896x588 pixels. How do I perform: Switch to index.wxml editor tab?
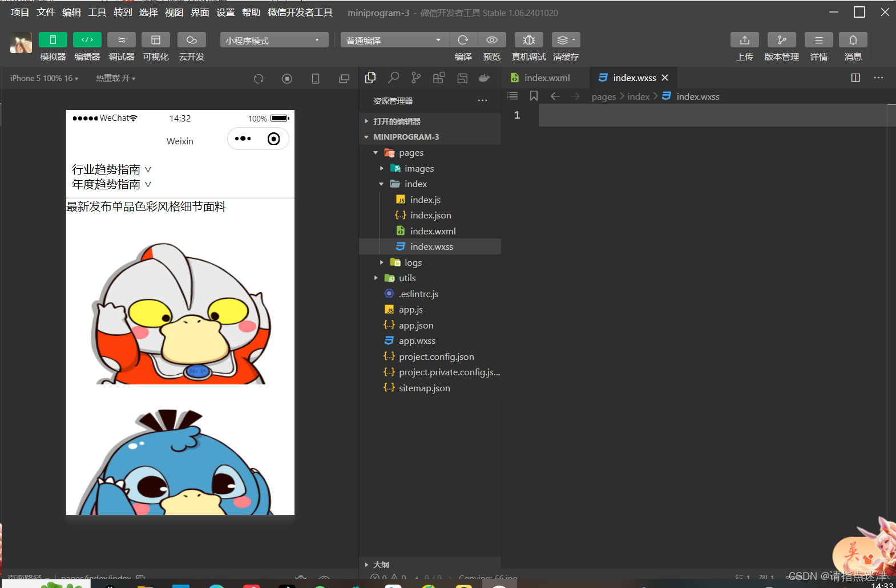tap(546, 78)
